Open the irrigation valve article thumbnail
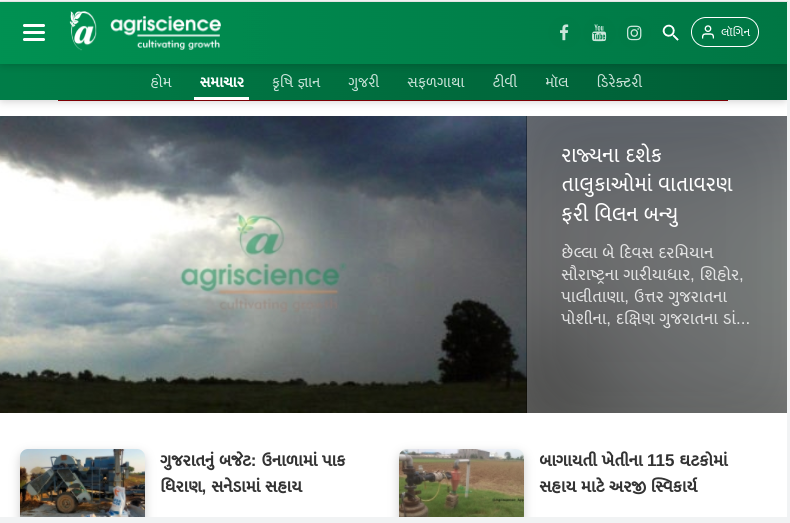 click(x=462, y=483)
